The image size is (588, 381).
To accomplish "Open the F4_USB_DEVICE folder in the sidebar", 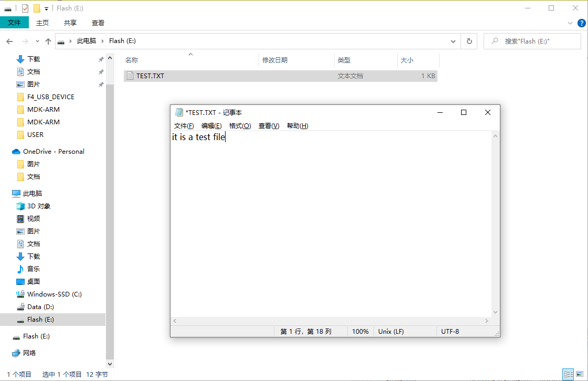I will pos(51,97).
